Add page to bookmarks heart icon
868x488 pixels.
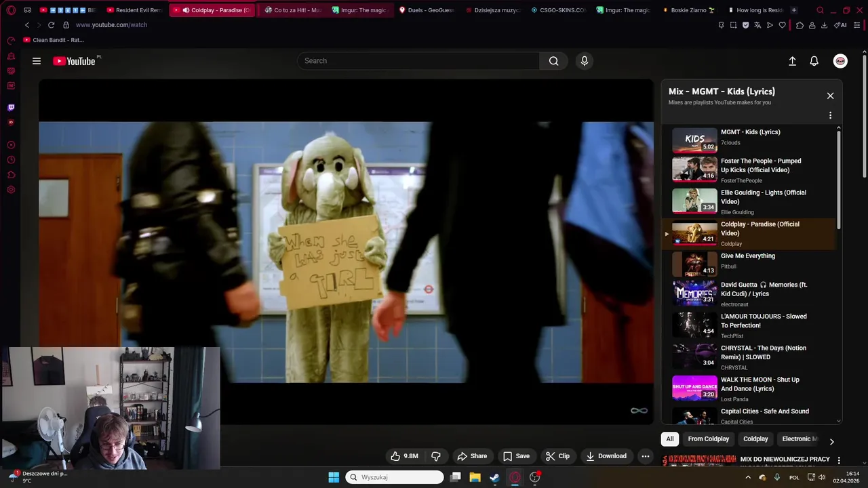[782, 25]
